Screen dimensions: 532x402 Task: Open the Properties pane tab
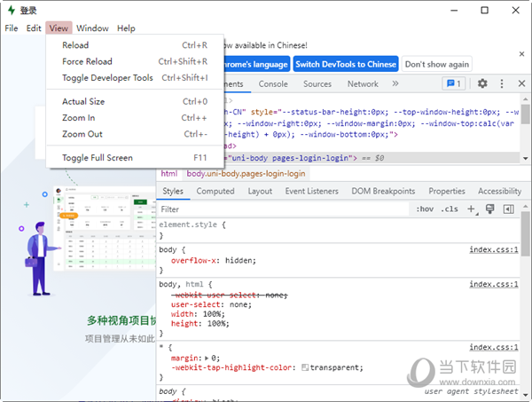[447, 191]
